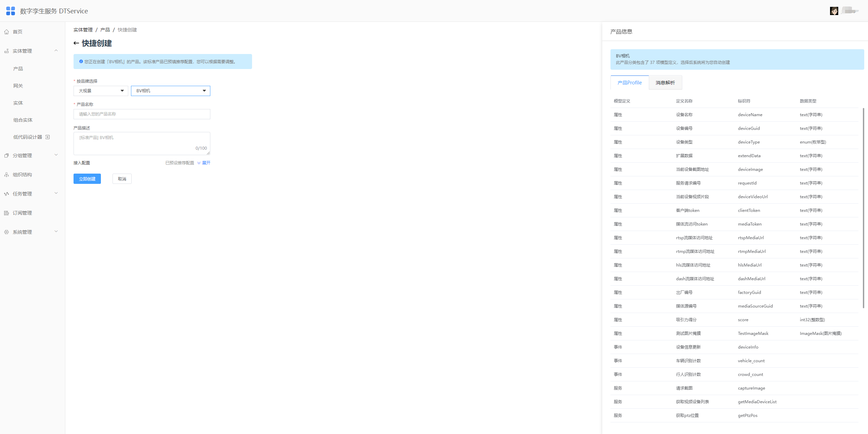
Task: Click the 组织结构 sidebar icon
Action: [x=6, y=175]
